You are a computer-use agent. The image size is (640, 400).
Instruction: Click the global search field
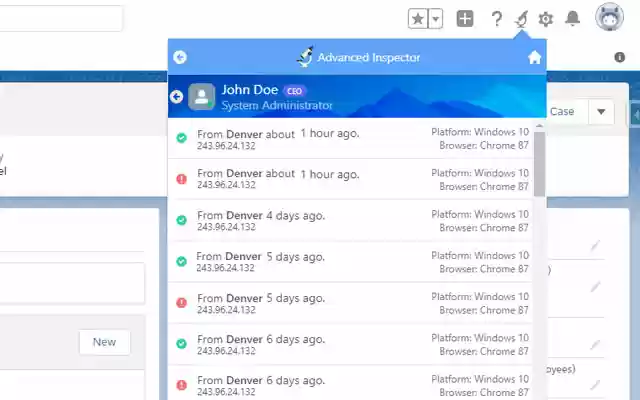coord(61,18)
